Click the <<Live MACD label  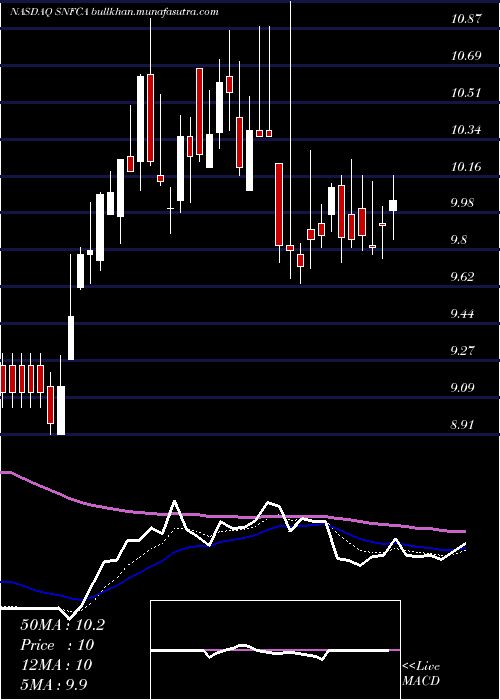tap(421, 674)
